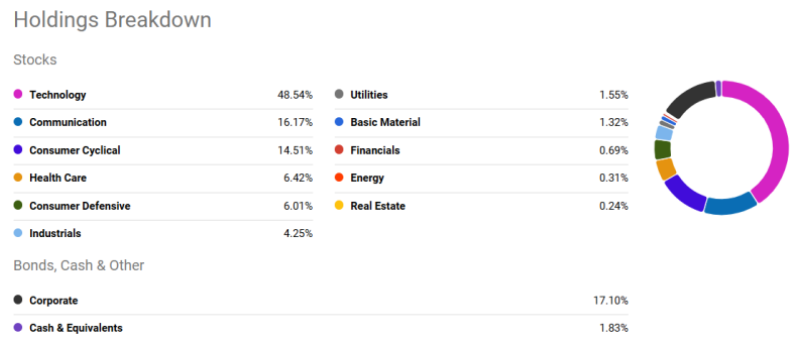Click the dark gray Corporate donut segment
The width and height of the screenshot is (801, 360).
pyautogui.click(x=688, y=99)
